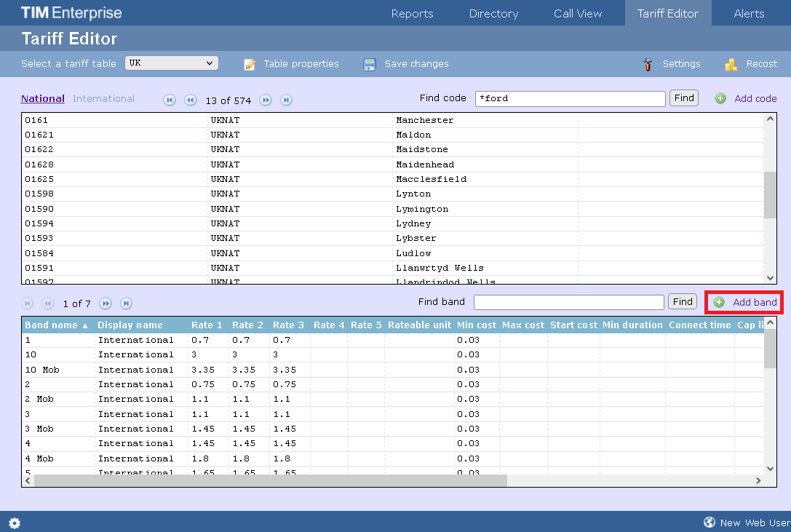Open Settings via the tools icon
The image size is (791, 532).
(x=648, y=64)
